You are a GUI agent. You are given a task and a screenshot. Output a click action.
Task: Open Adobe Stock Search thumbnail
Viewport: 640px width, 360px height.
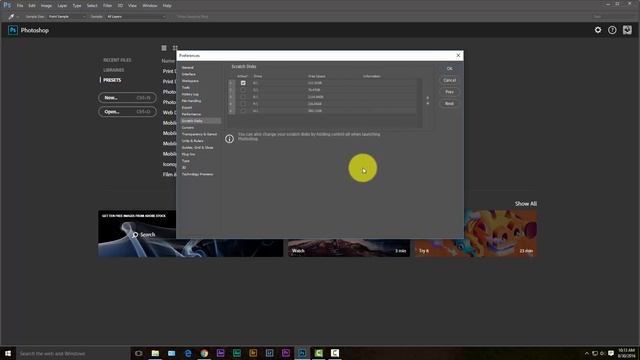137,233
